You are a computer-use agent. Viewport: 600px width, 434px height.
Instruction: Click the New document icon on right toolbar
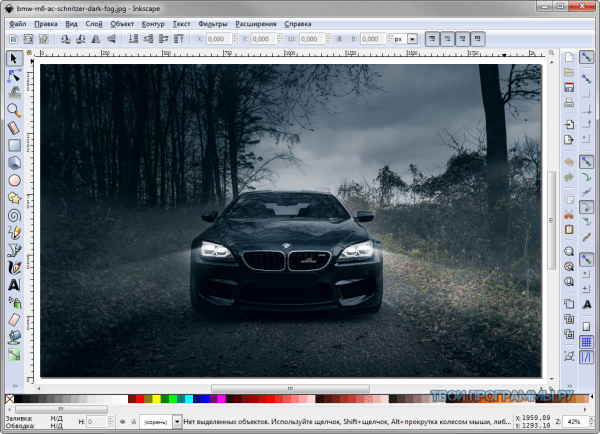point(569,57)
